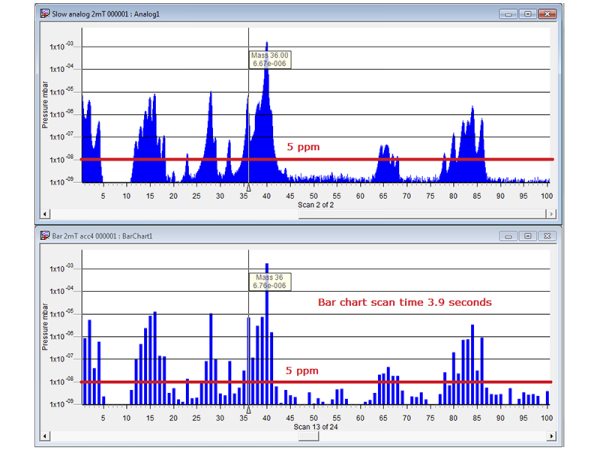Select the mass 36 cursor marker in Analog1
This screenshot has height=450, width=600.
click(248, 187)
